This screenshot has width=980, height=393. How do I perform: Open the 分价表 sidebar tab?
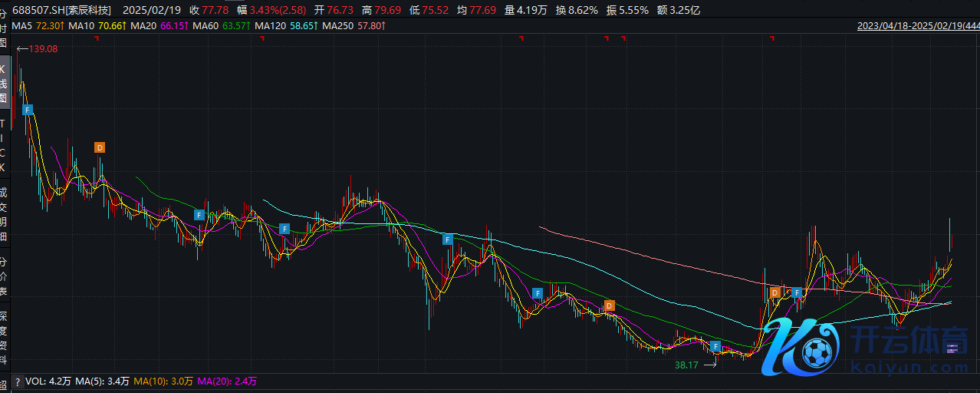[x=4, y=276]
